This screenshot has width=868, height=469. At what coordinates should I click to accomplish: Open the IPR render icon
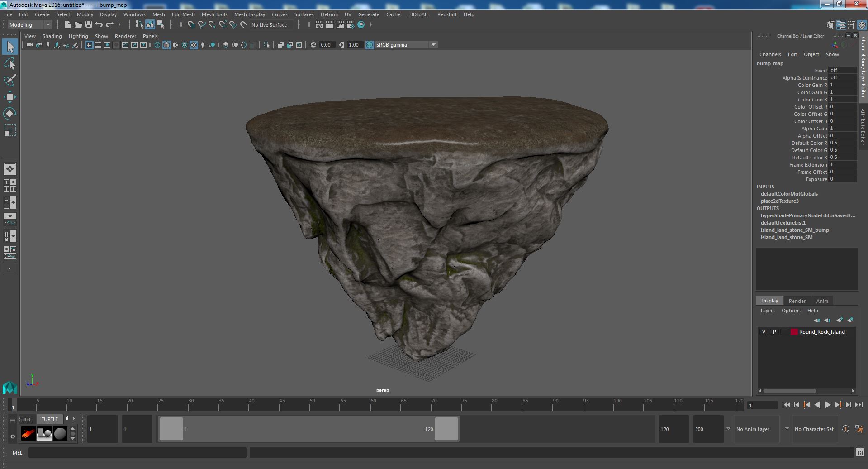coord(340,25)
